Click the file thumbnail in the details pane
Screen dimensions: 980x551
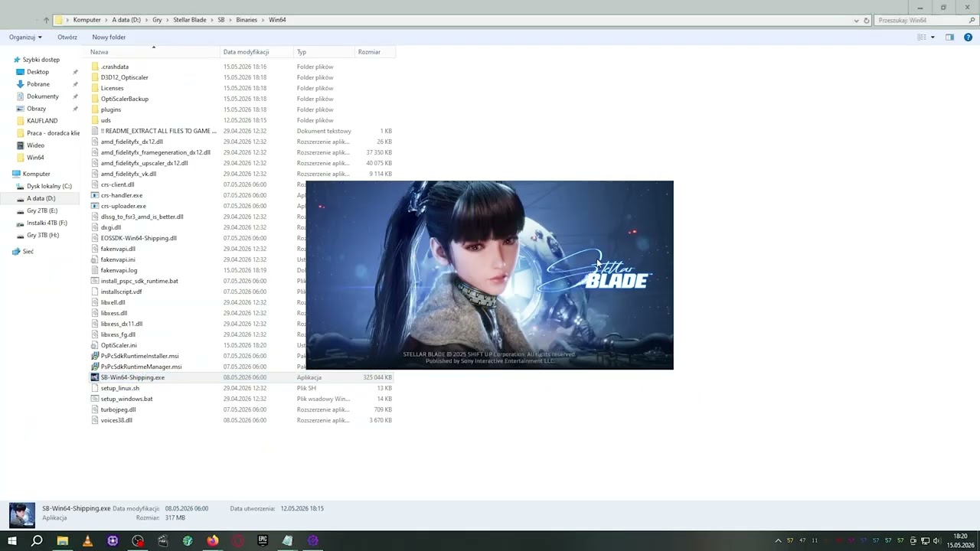21,515
